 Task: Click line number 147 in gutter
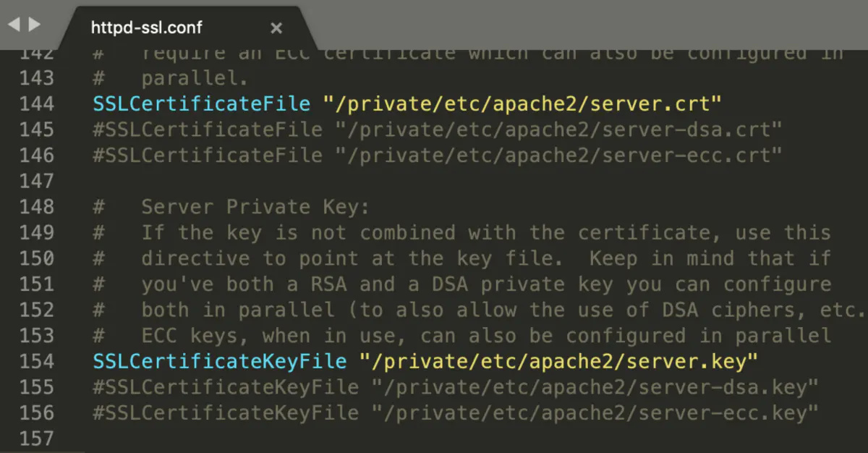click(36, 181)
